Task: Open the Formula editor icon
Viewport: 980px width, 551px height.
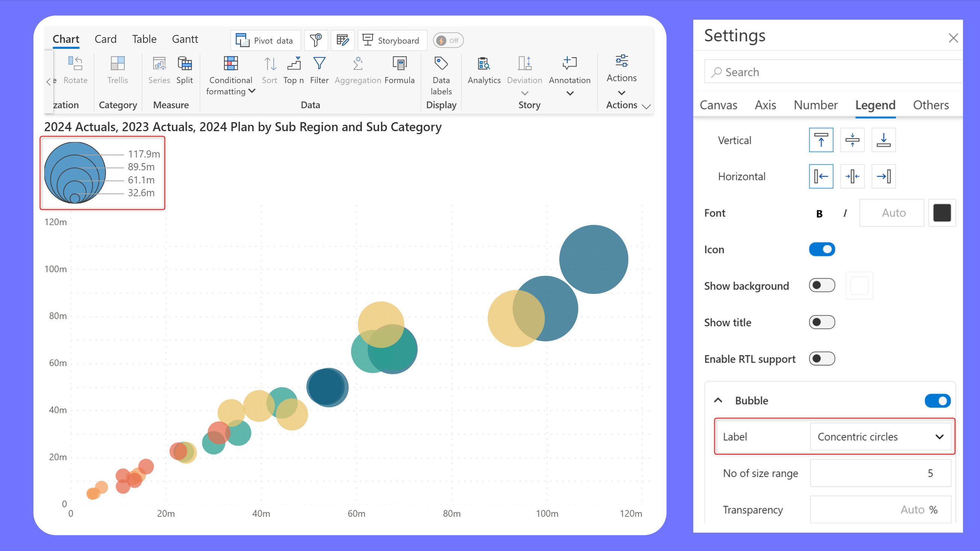Action: (x=399, y=64)
